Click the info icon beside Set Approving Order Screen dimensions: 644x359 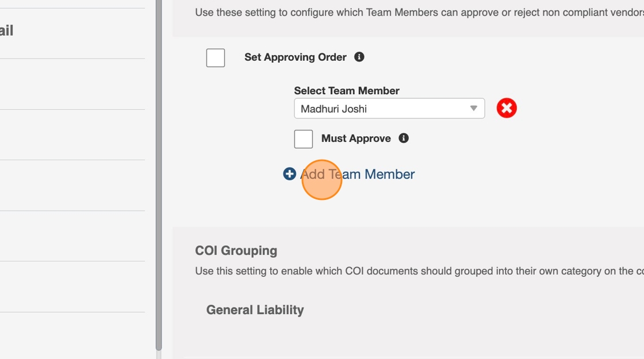pos(359,57)
